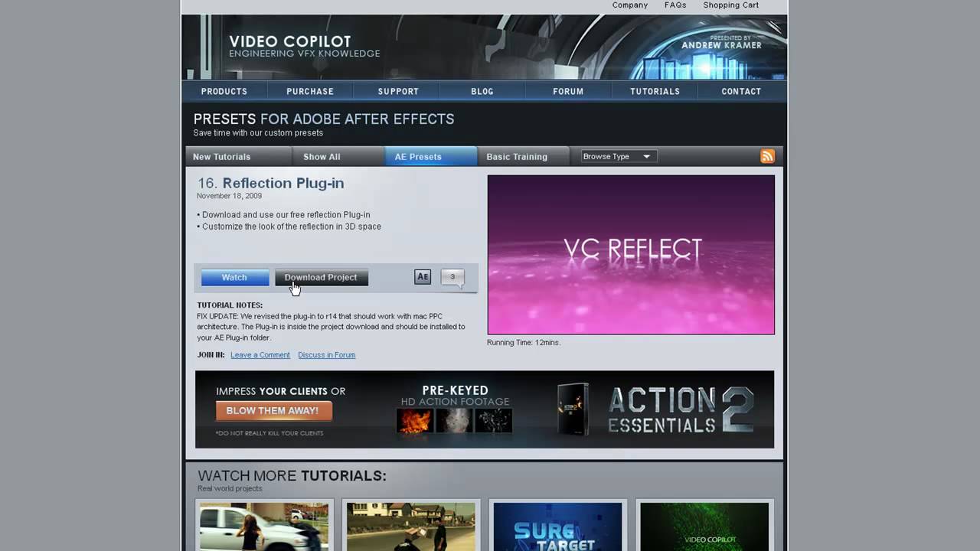Open the comments bubble showing 3

452,278
